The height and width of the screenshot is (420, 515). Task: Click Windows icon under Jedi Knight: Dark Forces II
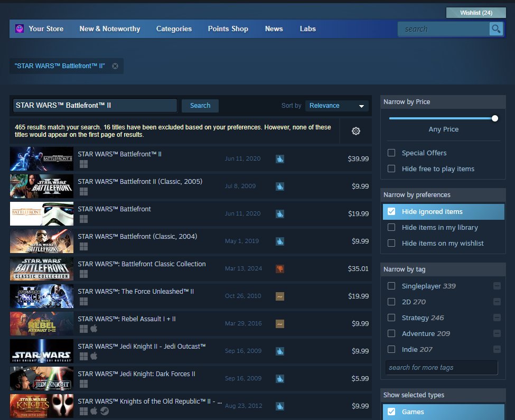pyautogui.click(x=84, y=384)
